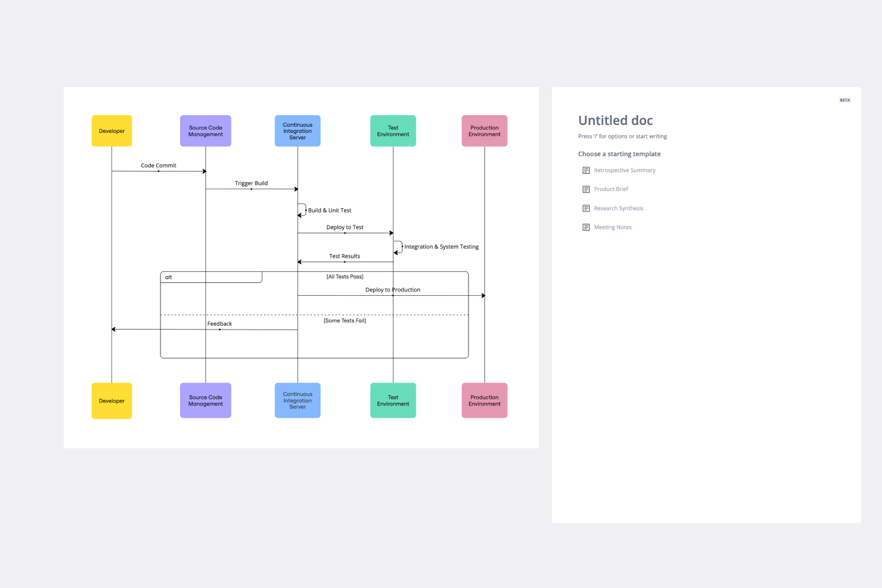882x588 pixels.
Task: Select the yellow Developer box at the top
Action: tap(111, 130)
